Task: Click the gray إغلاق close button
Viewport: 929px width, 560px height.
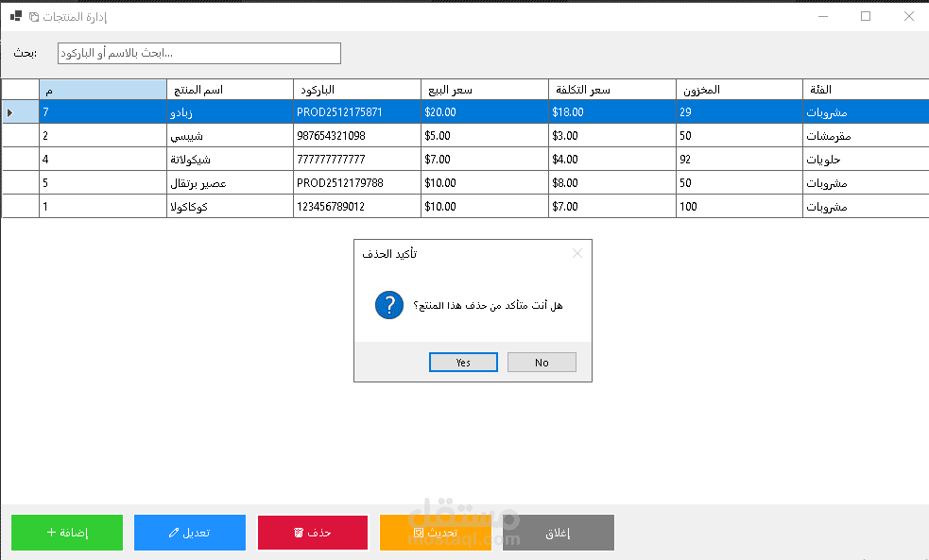Action: click(x=559, y=533)
